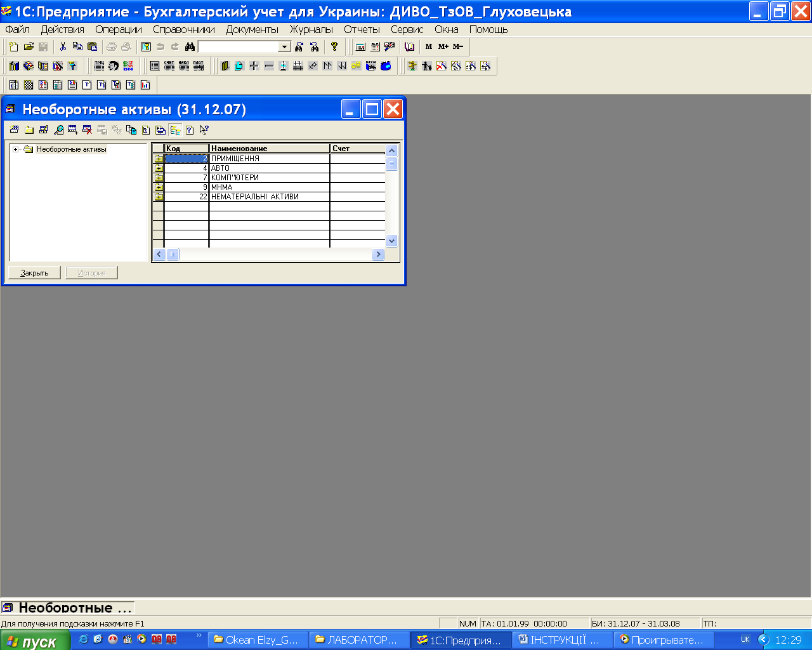Screen dimensions: 812x650
Task: Select the ПРИМІЩЕННЯ name cell
Action: 270,159
